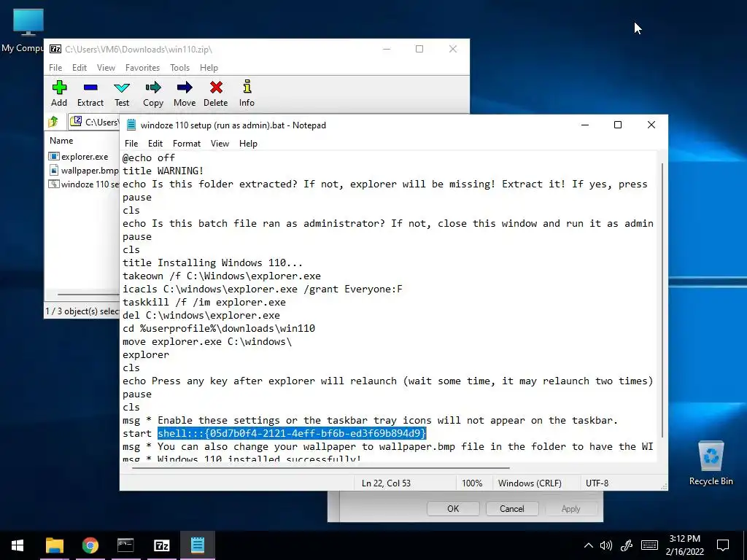Click the OK button in the background dialog
This screenshot has height=560, width=747.
453,508
